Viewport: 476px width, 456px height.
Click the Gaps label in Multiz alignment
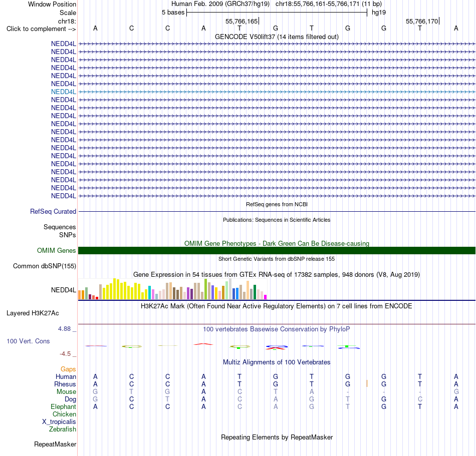point(68,369)
